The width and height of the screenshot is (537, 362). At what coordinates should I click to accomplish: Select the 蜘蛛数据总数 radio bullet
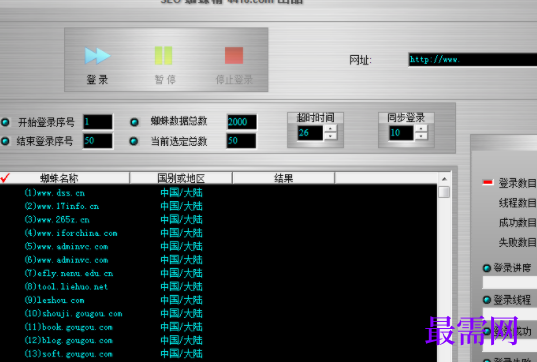click(x=134, y=122)
